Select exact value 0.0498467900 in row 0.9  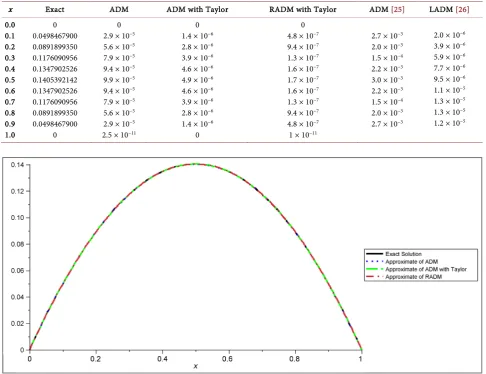point(55,124)
